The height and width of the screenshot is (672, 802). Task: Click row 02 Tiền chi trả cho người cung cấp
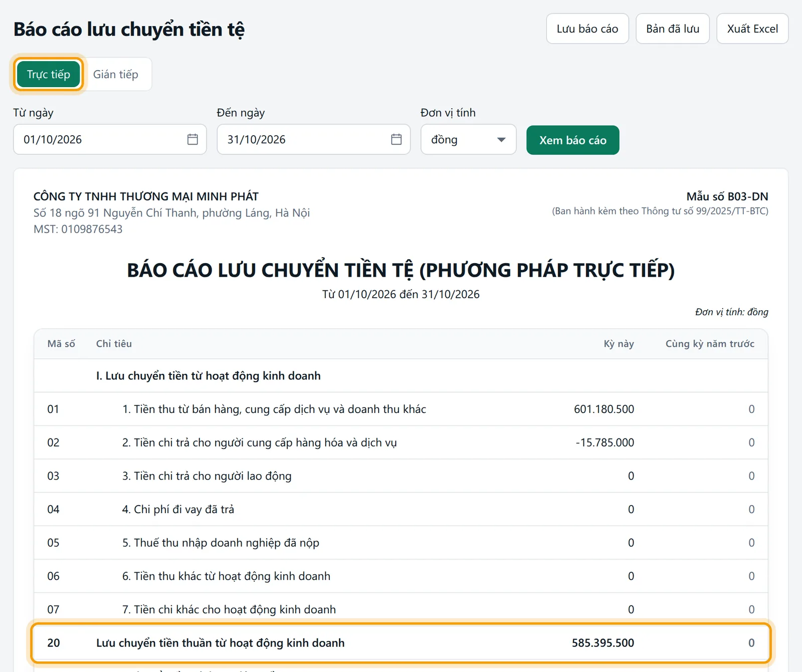point(401,442)
